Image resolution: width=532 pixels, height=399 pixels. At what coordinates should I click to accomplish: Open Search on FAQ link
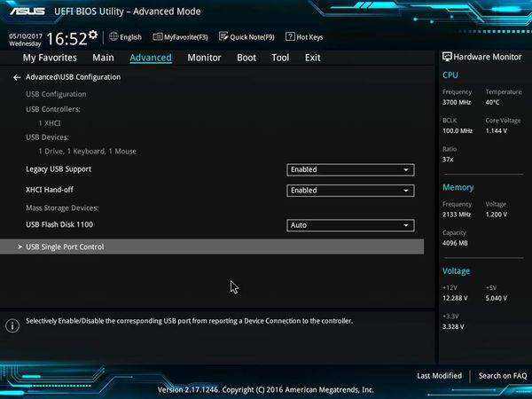[x=503, y=376]
